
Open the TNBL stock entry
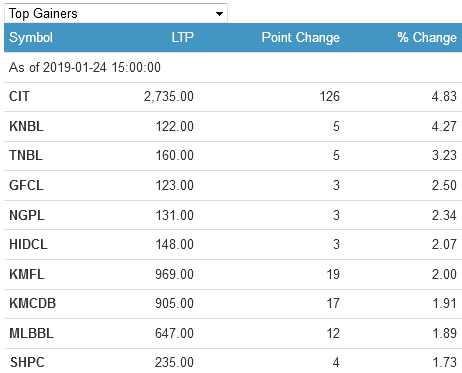pos(26,155)
